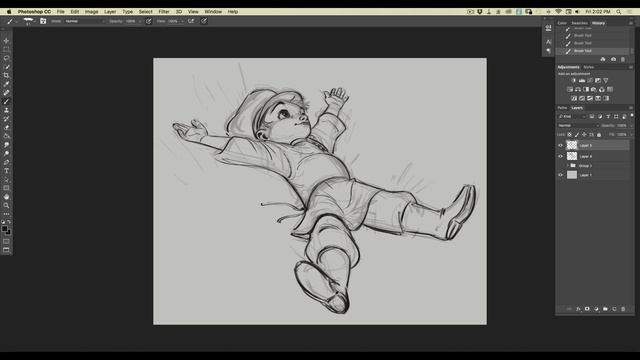Create a new group from Layers footer
Screen dimensions: 640x360
(605, 309)
